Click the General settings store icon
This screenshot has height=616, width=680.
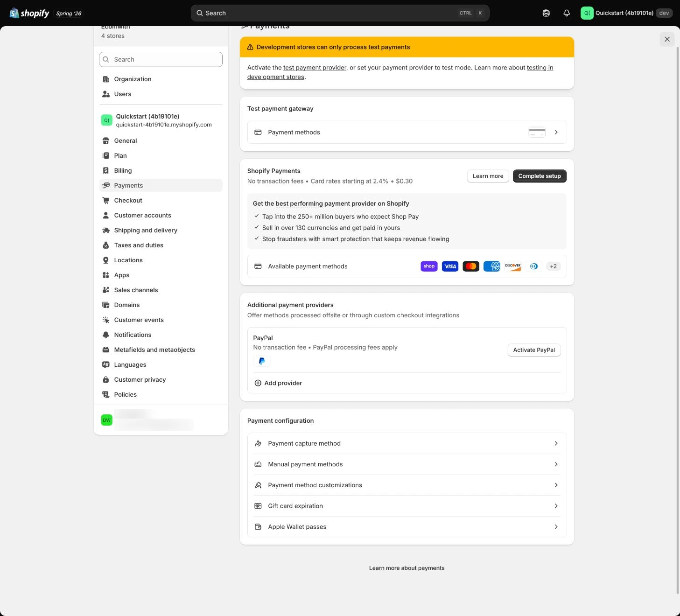coord(106,141)
